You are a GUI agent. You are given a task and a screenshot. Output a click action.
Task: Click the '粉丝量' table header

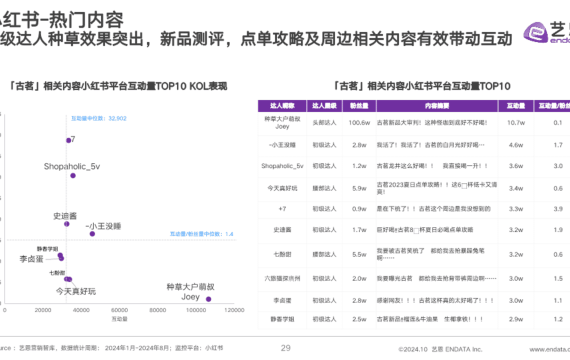click(359, 106)
